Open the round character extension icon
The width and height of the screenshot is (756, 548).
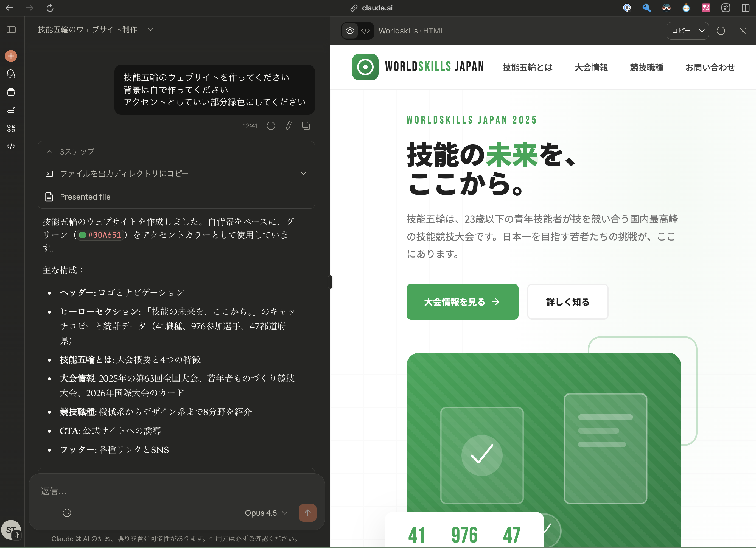pos(686,8)
